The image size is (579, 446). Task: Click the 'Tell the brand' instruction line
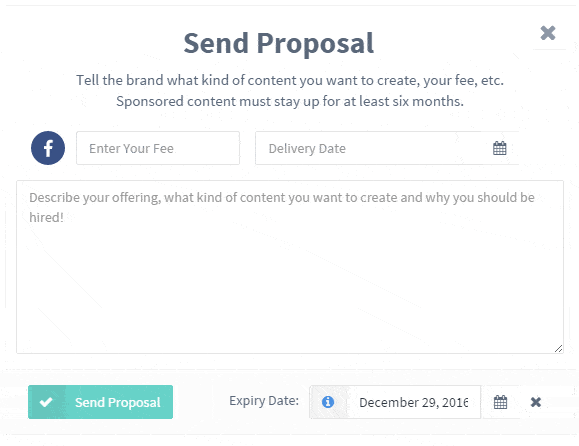click(290, 80)
